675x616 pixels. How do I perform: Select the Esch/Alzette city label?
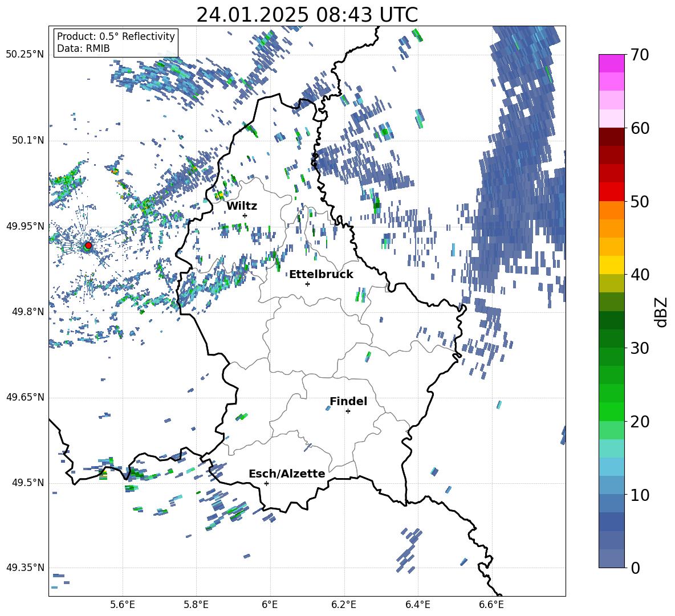(287, 474)
